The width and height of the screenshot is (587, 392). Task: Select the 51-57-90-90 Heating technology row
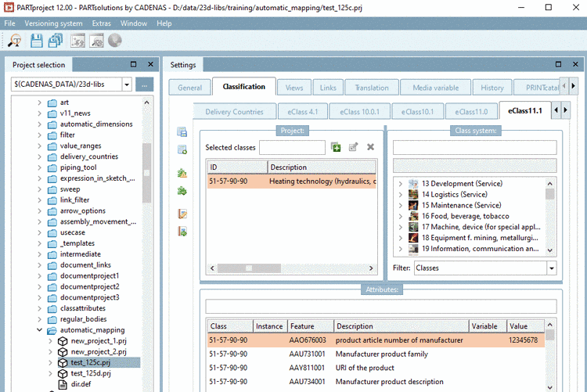coord(292,182)
